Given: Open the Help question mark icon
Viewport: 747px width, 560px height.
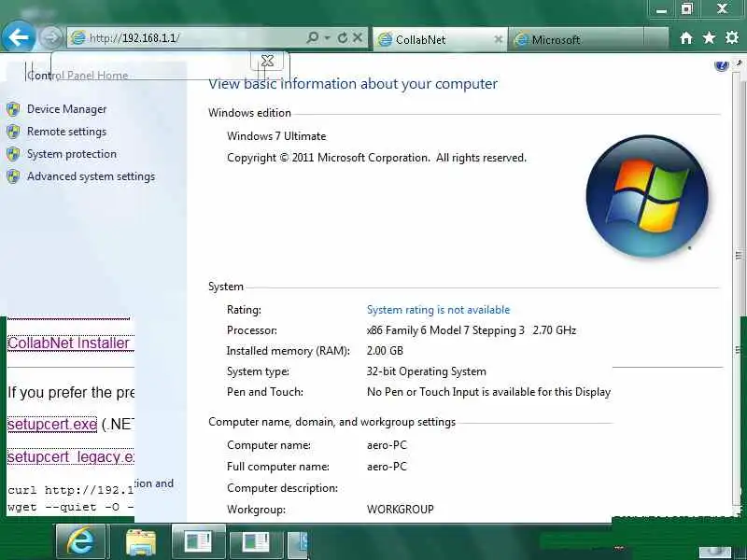Looking at the screenshot, I should 722,65.
